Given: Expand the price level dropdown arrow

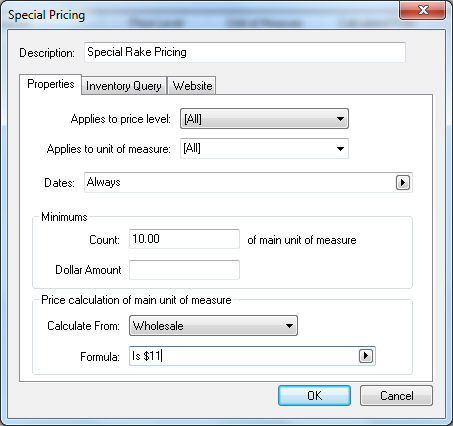Looking at the screenshot, I should click(340, 119).
